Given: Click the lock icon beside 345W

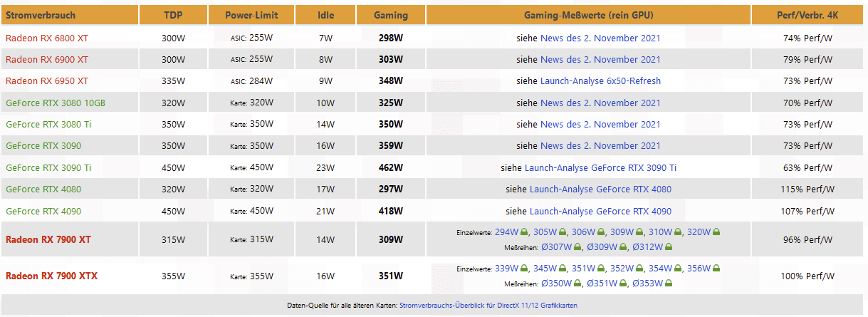Looking at the screenshot, I should [x=563, y=268].
